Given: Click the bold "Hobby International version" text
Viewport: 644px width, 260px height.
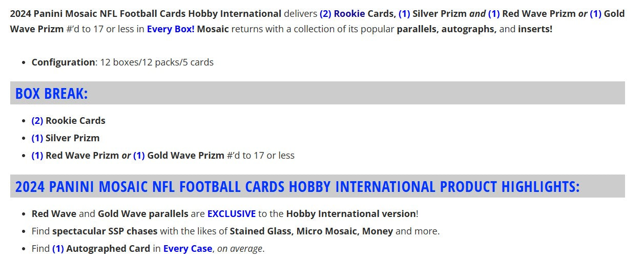Looking at the screenshot, I should [350, 213].
